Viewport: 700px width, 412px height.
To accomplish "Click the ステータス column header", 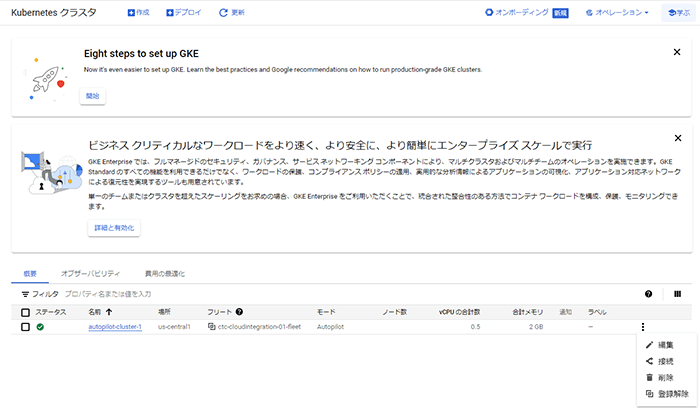I will pos(50,312).
